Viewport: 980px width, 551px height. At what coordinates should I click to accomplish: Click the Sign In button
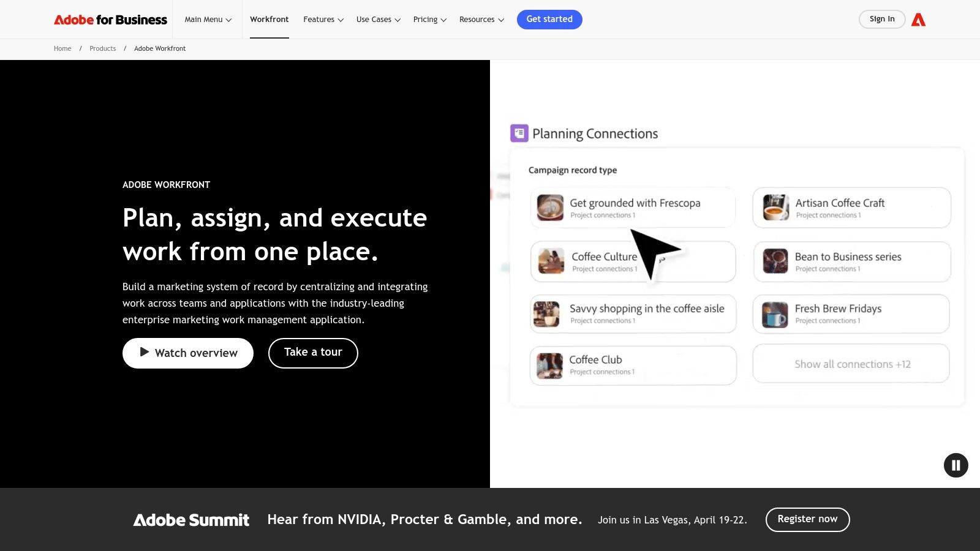click(x=882, y=19)
